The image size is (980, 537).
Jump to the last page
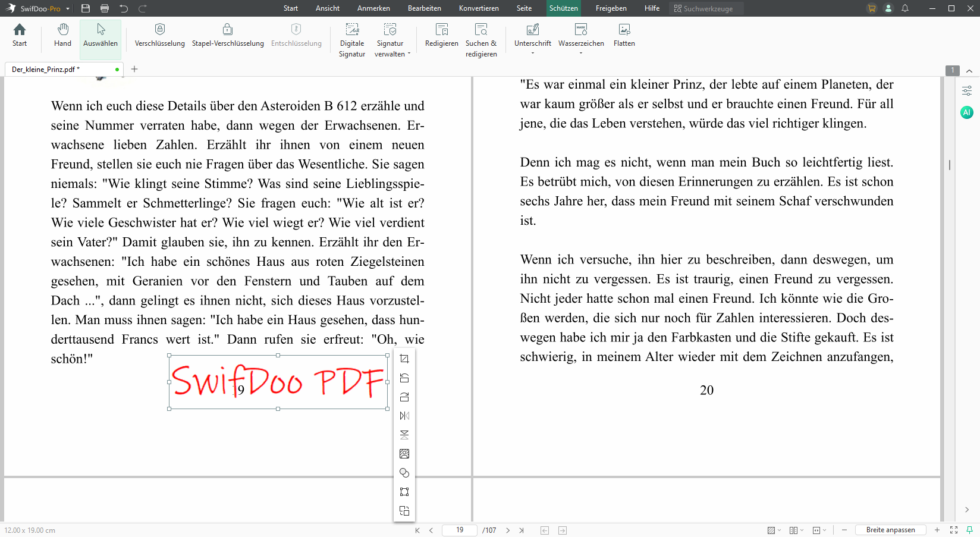522,530
